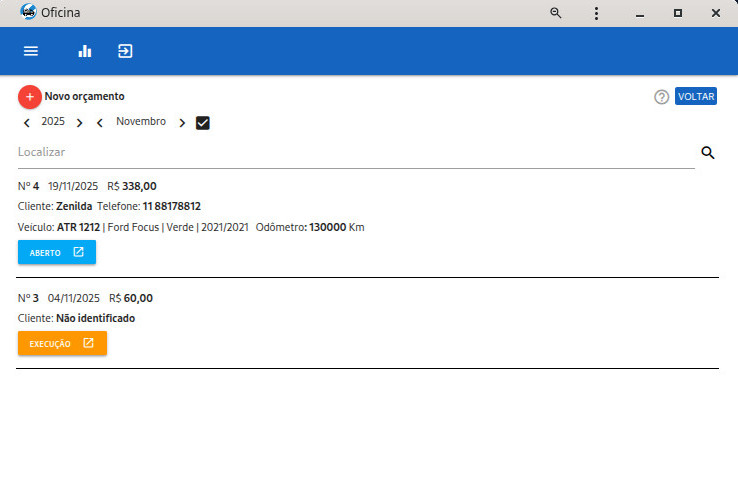
Task: Click the zoom icon in title bar
Action: [556, 13]
